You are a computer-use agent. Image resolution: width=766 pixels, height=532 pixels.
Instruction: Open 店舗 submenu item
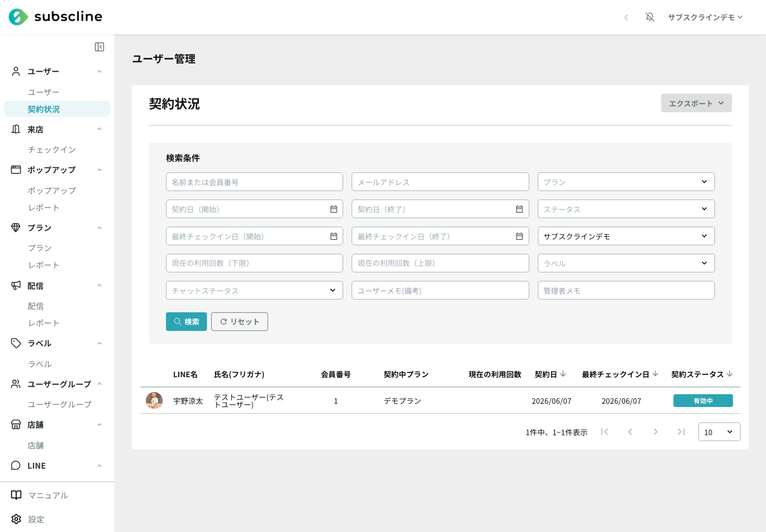(x=36, y=445)
